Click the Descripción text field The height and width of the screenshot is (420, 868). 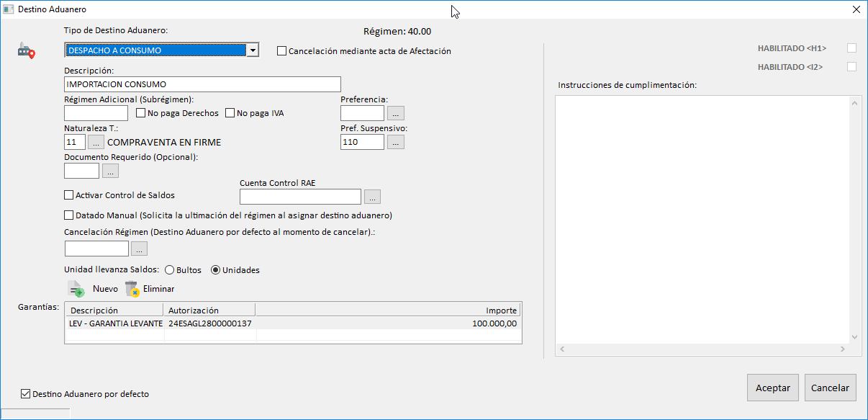coord(202,84)
